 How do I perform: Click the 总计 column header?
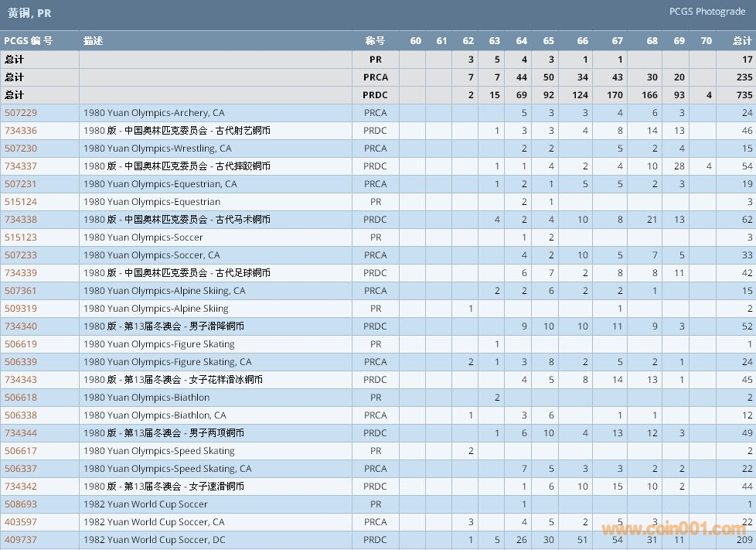tap(741, 41)
